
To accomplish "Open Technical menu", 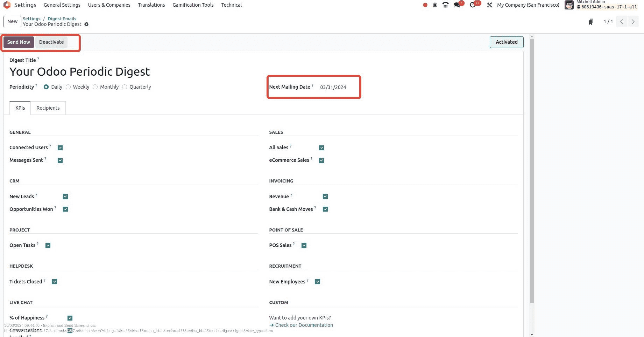I will [232, 5].
